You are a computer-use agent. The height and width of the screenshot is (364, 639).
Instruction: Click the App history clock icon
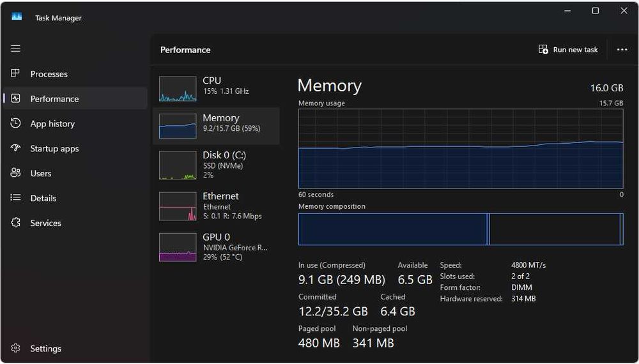pyautogui.click(x=16, y=124)
